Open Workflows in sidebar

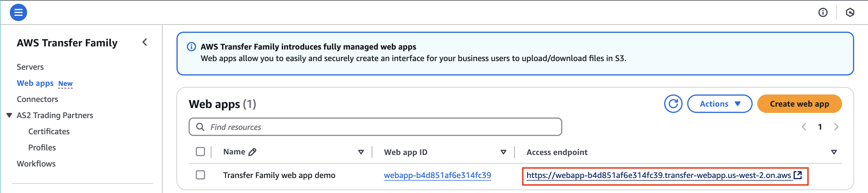coord(36,164)
